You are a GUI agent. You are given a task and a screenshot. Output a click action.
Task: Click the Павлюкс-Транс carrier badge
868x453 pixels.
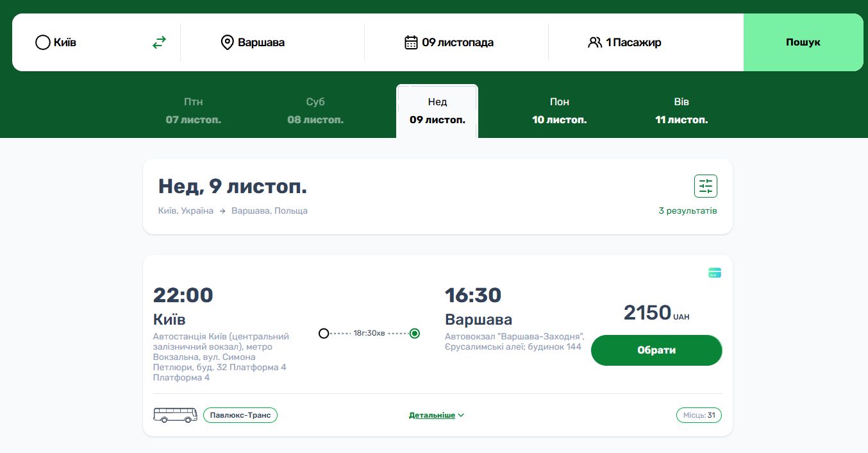coord(240,415)
